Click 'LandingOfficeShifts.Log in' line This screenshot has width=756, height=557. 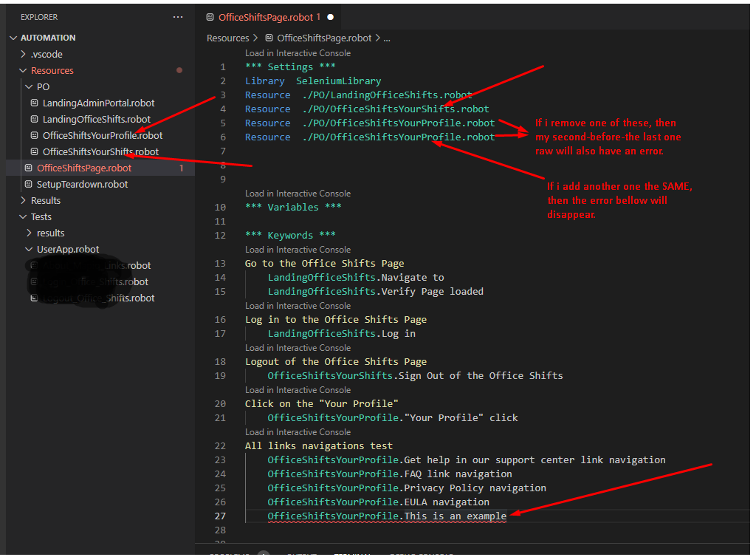click(341, 334)
